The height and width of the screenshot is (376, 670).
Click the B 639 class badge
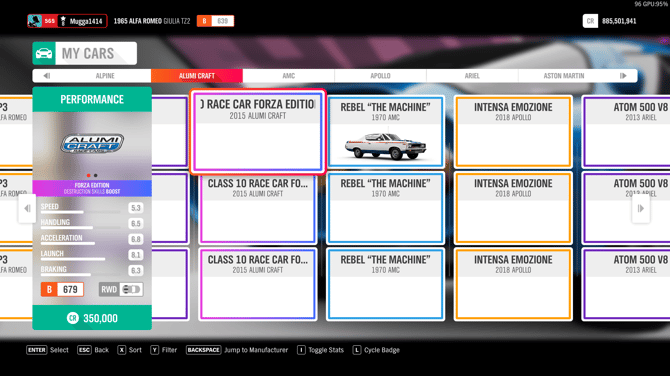click(x=215, y=21)
